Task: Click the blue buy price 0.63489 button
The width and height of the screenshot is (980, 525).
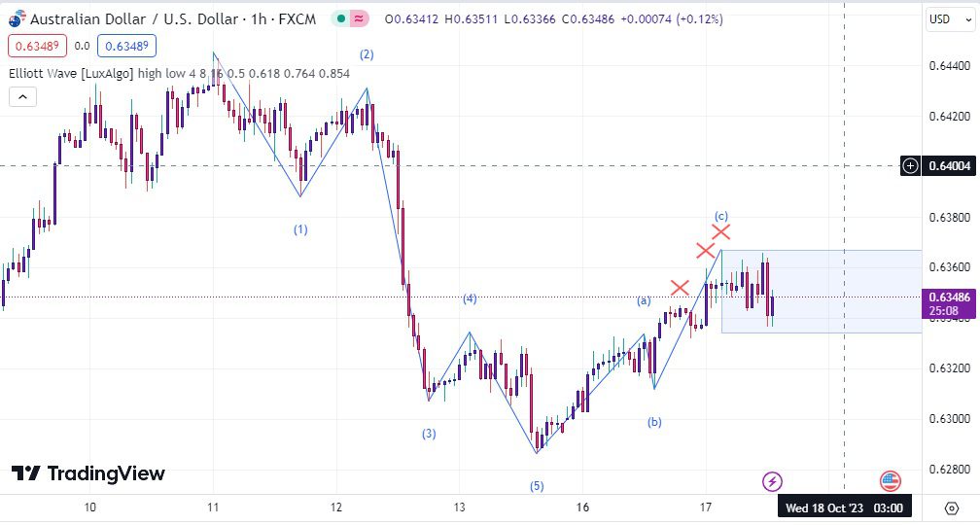Action: click(x=126, y=46)
